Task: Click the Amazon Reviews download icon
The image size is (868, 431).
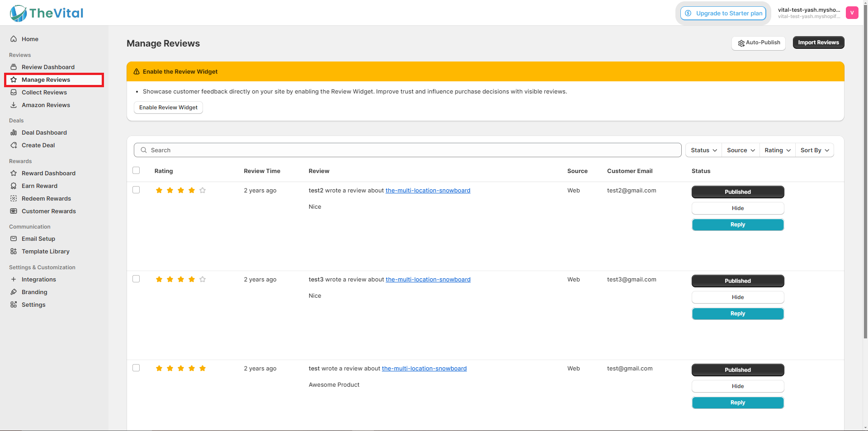Action: [14, 105]
